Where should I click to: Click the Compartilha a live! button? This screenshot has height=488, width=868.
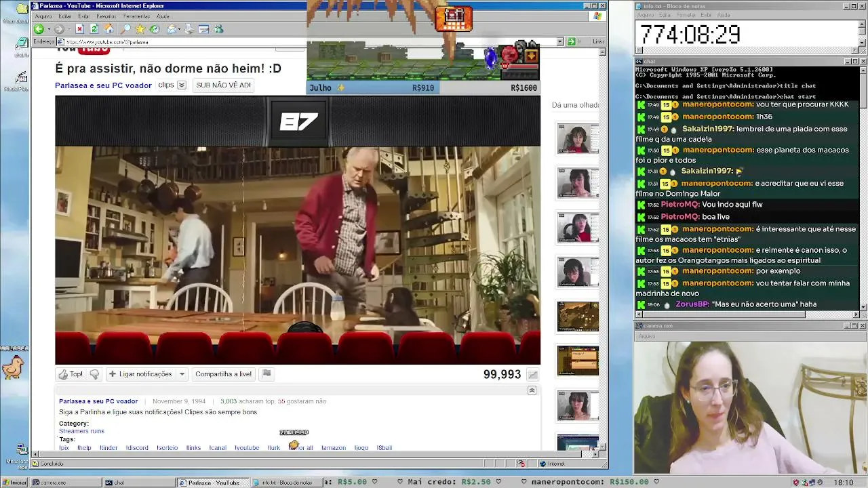(x=223, y=374)
